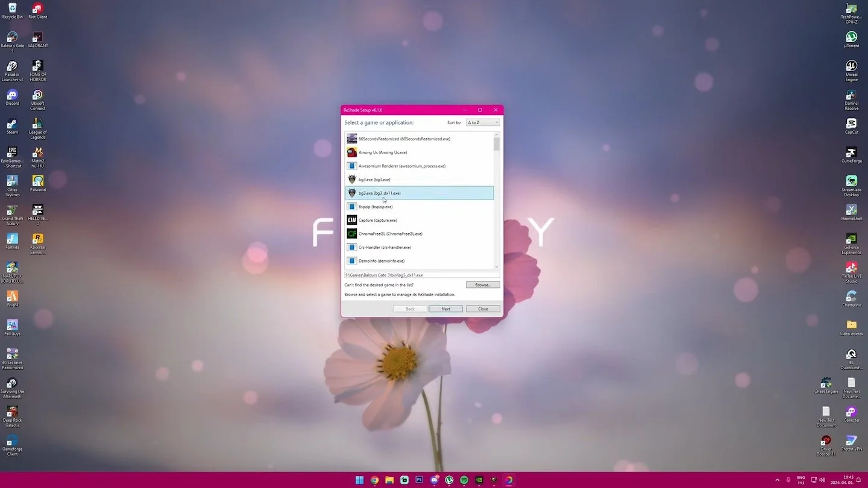This screenshot has height=488, width=868.
Task: Select DaVinci Resolve desktop icon
Action: tap(851, 100)
